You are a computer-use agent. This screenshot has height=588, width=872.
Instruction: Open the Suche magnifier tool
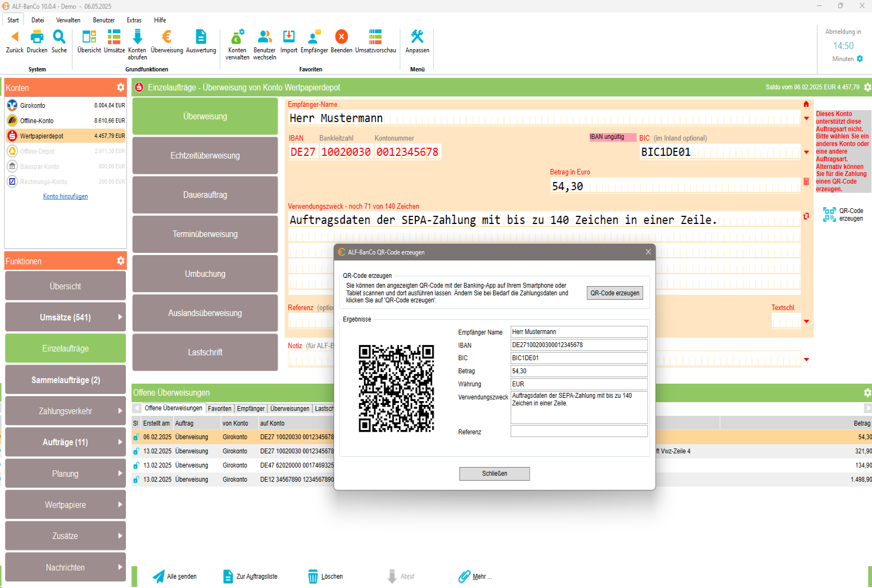point(59,37)
